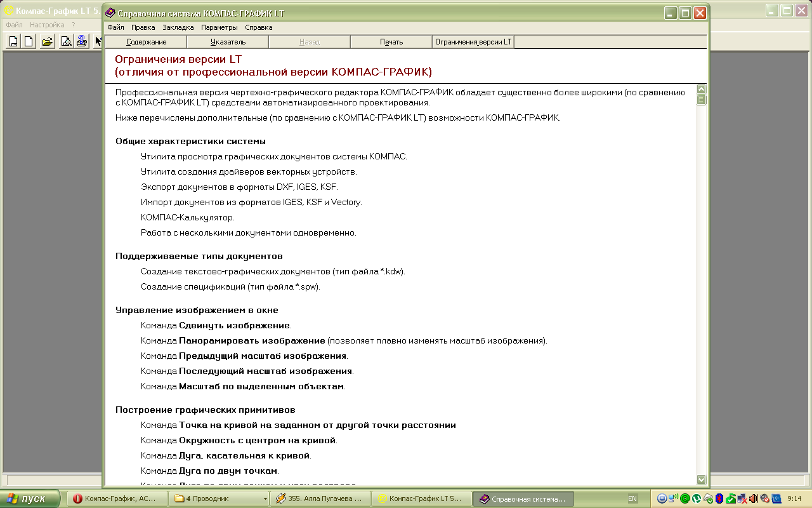Click 'Последующий масштаб изображения' command text

pos(266,371)
